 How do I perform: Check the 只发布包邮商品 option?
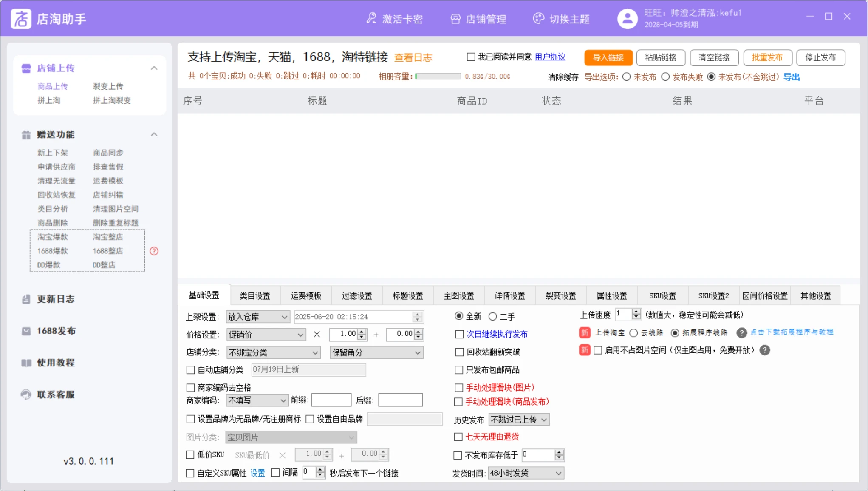[x=459, y=370]
